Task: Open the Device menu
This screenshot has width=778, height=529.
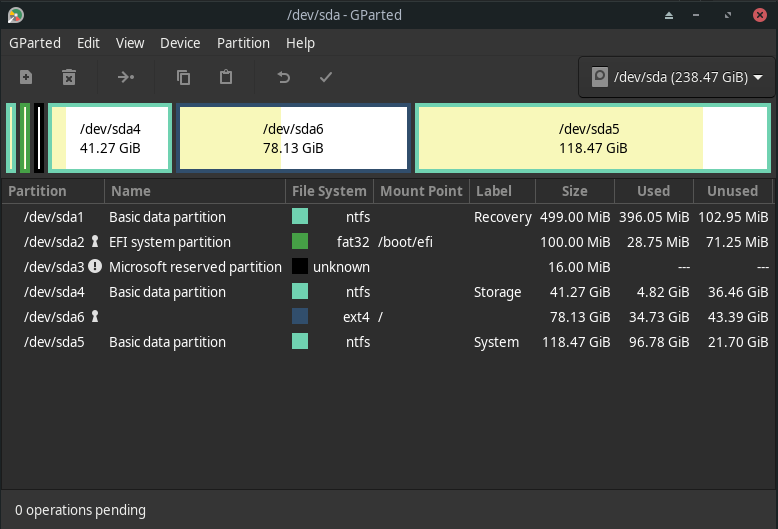Action: [x=180, y=43]
